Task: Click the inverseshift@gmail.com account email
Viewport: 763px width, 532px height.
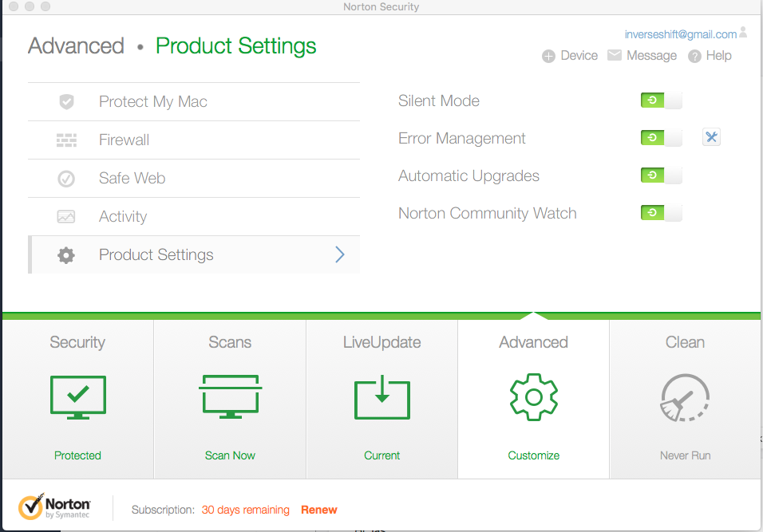Action: click(680, 34)
